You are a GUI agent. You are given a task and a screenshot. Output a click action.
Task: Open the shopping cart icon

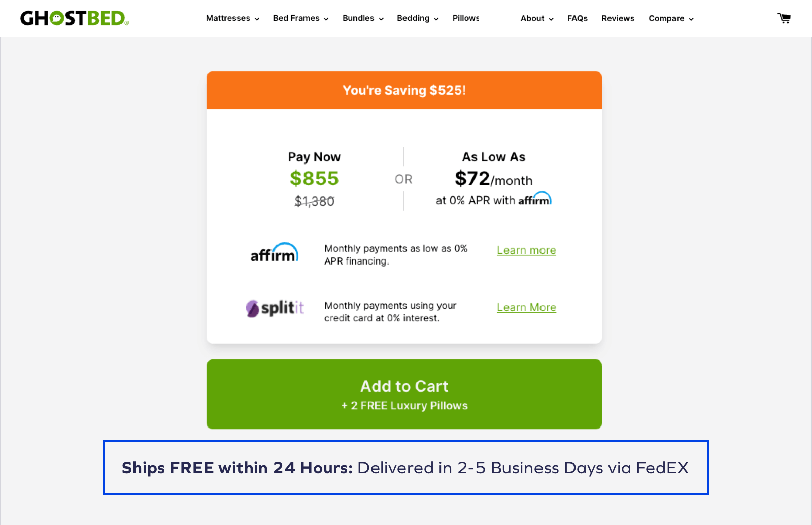coord(784,19)
